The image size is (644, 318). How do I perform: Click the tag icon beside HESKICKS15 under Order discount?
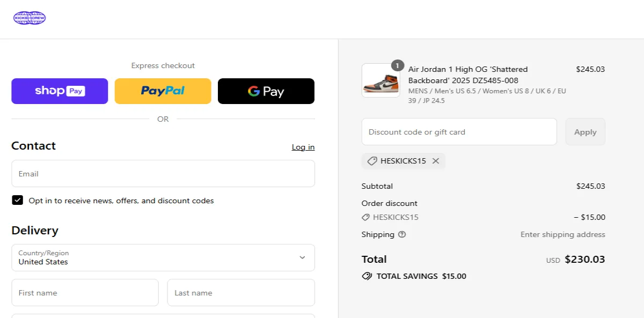367,217
